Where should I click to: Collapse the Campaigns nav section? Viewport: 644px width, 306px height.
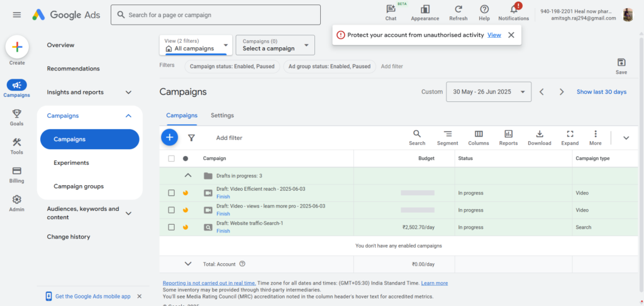coord(128,116)
